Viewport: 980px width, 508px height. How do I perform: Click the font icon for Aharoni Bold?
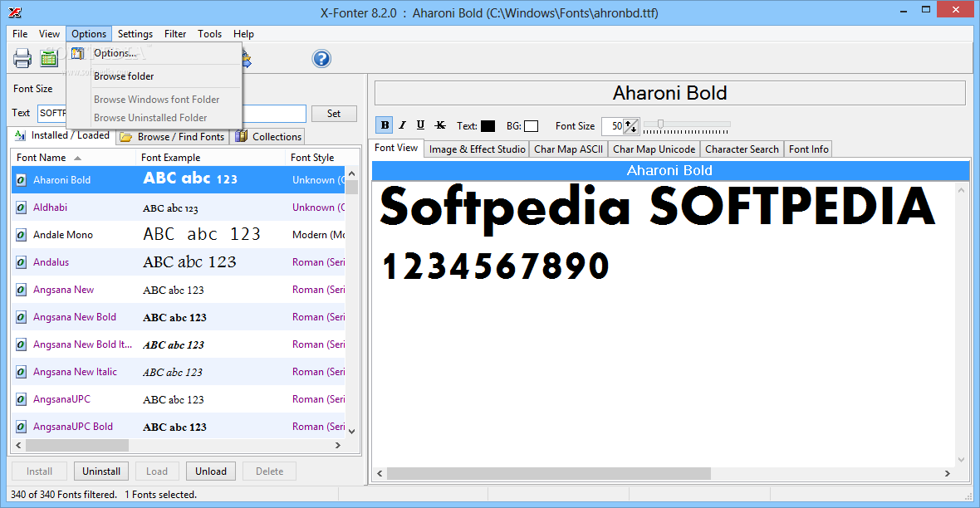coord(22,180)
